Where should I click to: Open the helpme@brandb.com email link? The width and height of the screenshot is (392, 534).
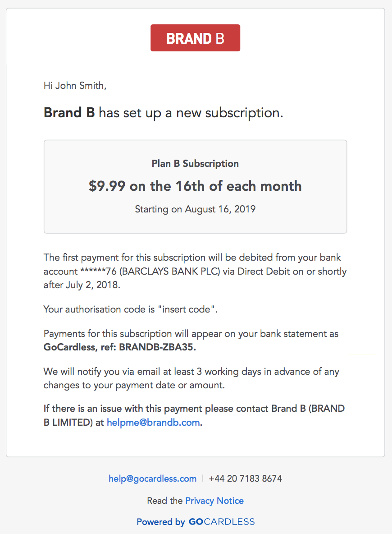click(x=153, y=422)
